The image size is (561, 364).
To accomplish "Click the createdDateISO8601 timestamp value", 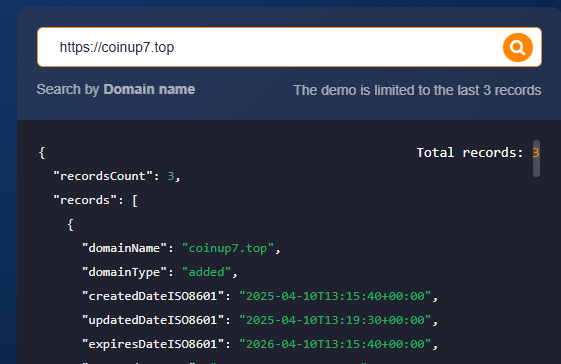I will tap(335, 296).
